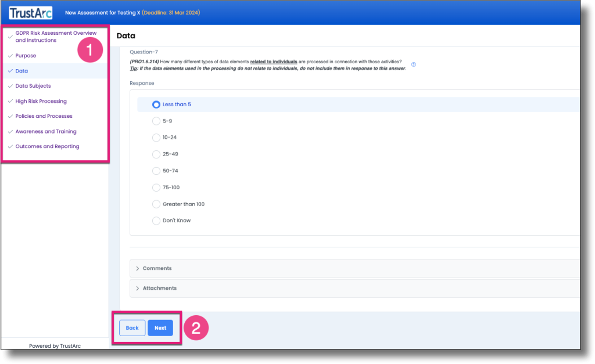Pick the '50-74' response option
This screenshot has height=364, width=595.
(x=156, y=171)
